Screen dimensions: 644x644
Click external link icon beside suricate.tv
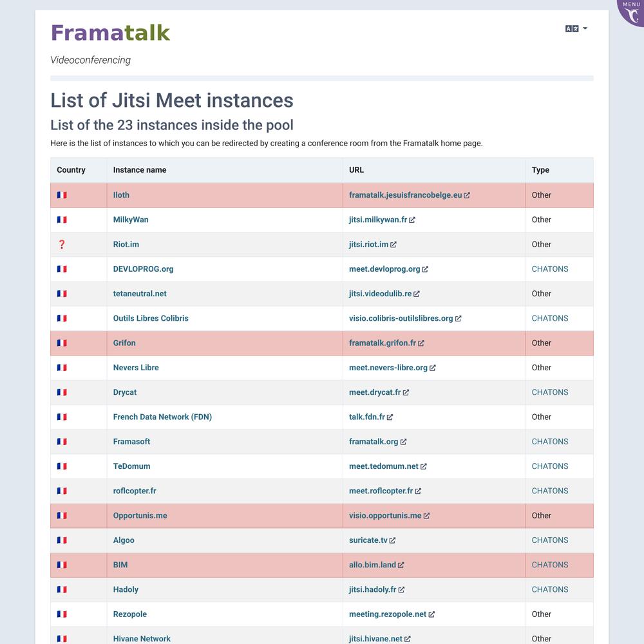(x=392, y=540)
